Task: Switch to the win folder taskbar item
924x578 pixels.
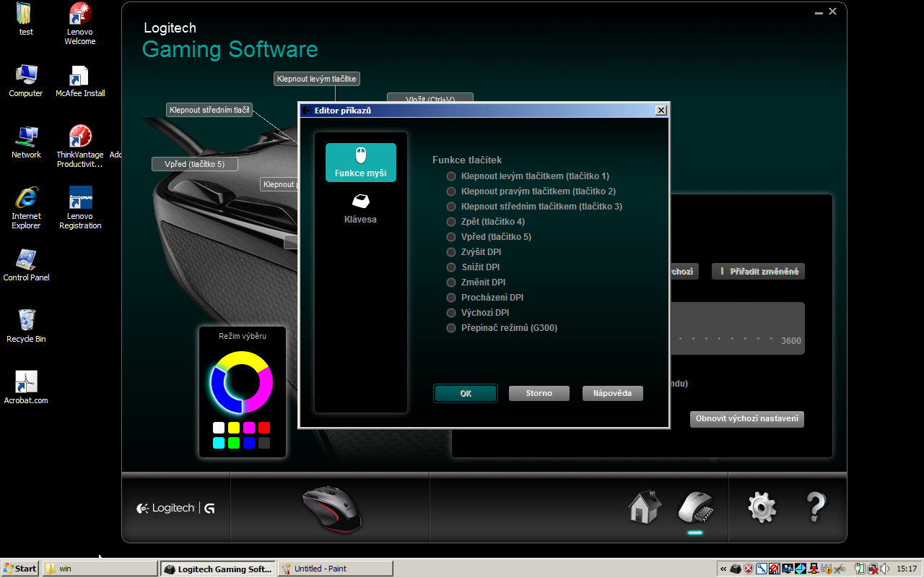Action: pos(100,569)
